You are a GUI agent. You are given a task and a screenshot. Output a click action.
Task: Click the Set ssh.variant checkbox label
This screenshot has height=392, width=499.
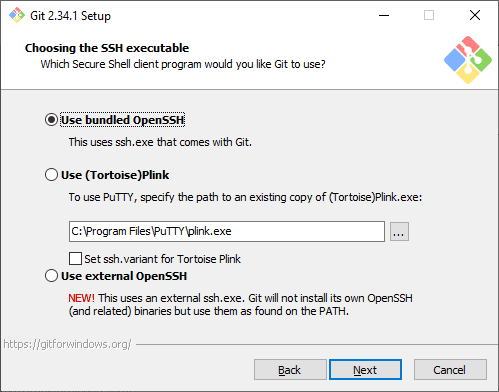162,259
